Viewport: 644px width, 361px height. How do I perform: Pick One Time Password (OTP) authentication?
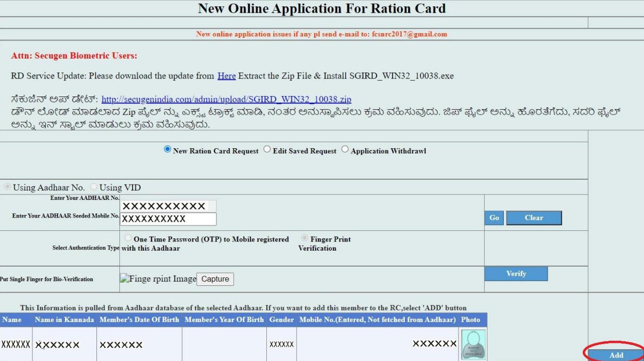pos(128,238)
